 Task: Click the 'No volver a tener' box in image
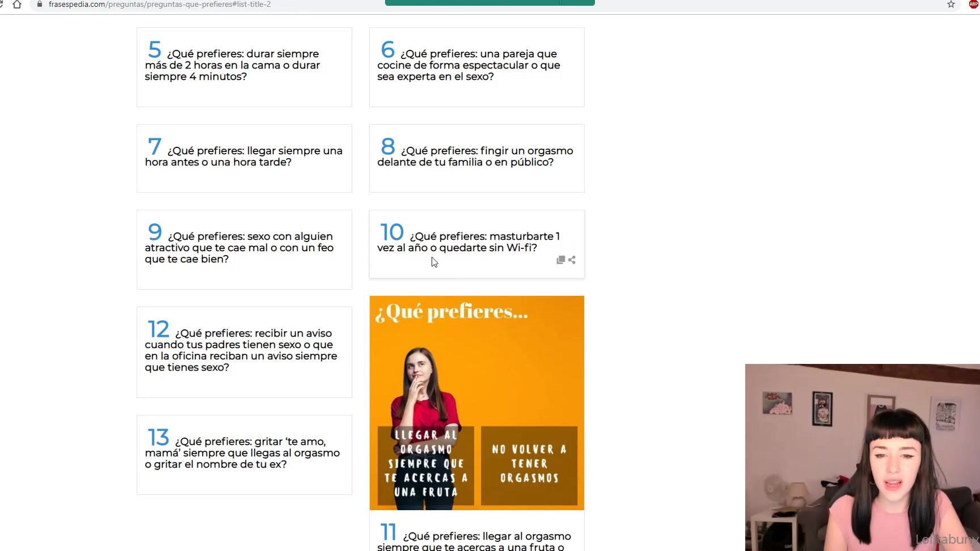pyautogui.click(x=529, y=465)
